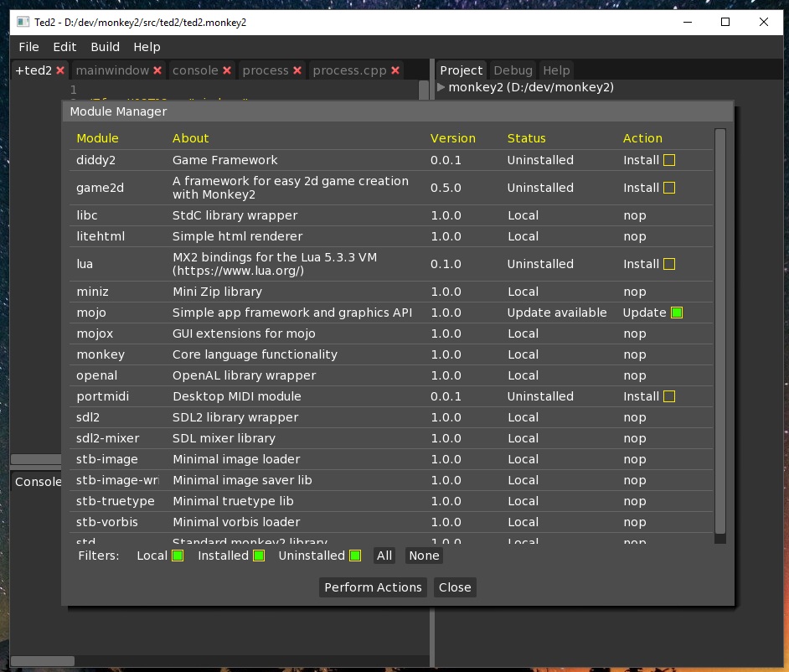Click the None filters button
The height and width of the screenshot is (672, 789).
pos(424,556)
